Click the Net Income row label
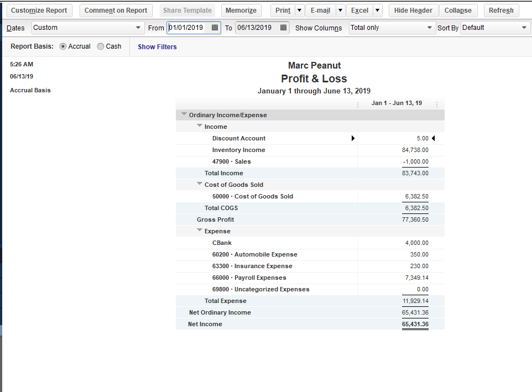 [x=205, y=324]
